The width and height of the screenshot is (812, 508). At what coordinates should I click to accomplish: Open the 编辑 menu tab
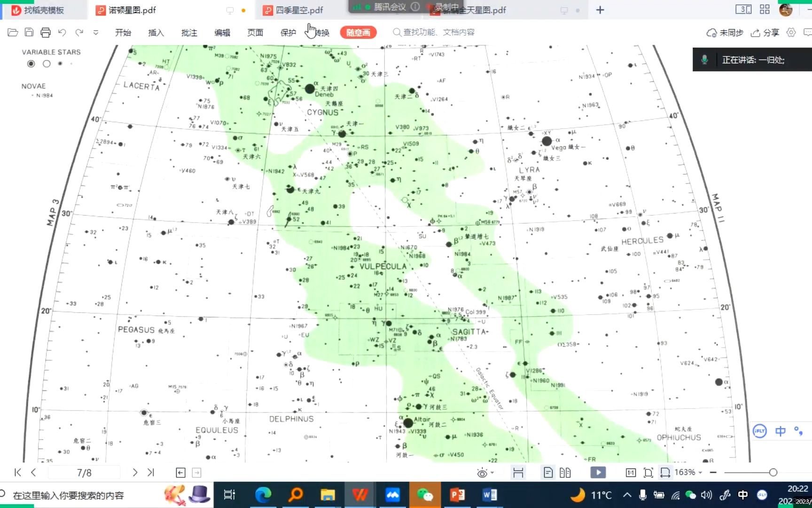pyautogui.click(x=222, y=32)
